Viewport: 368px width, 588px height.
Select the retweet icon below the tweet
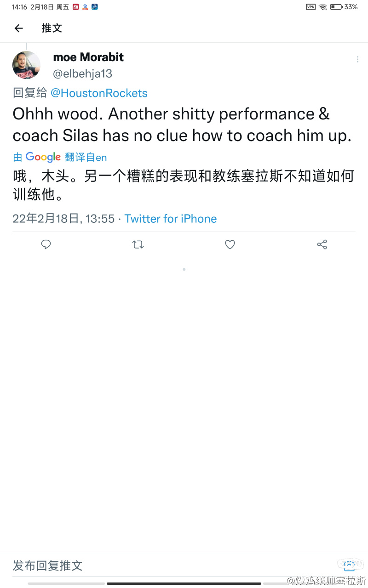138,244
